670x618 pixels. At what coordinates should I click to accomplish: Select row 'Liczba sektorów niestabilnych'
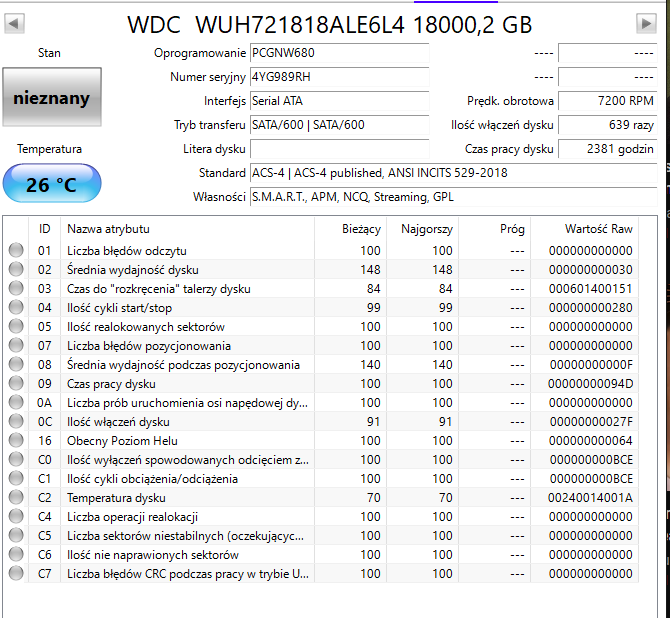[x=323, y=536]
